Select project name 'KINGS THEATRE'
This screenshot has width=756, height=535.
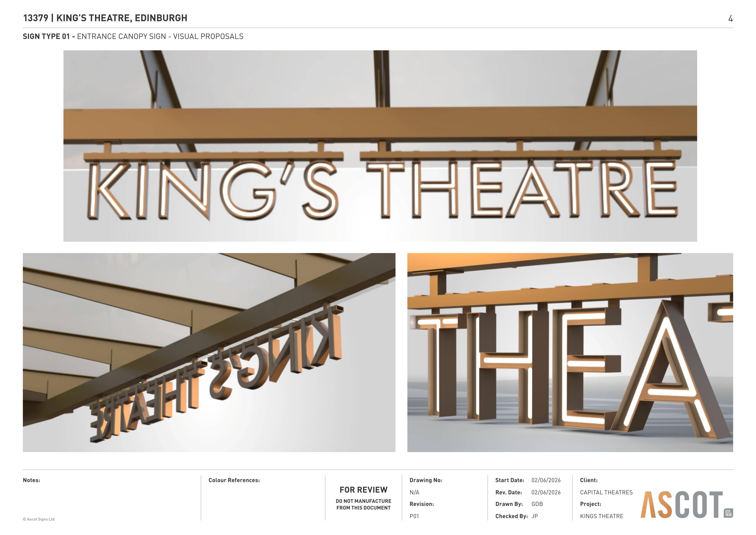click(x=602, y=516)
